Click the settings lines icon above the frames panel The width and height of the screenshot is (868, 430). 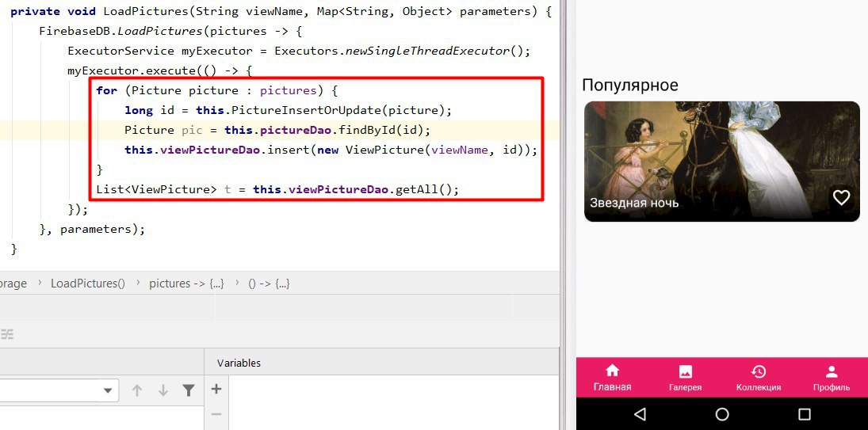(x=6, y=334)
